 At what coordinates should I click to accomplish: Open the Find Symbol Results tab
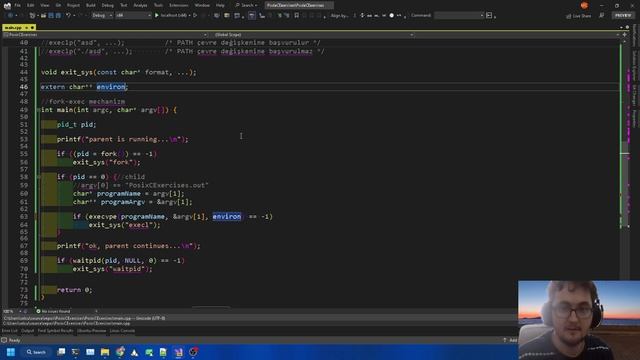tap(56, 331)
